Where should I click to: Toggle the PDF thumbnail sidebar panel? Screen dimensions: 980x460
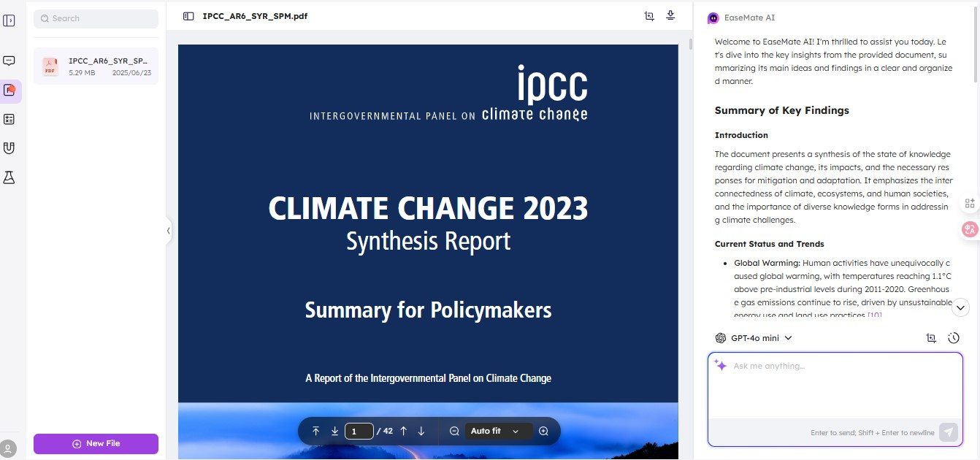188,16
